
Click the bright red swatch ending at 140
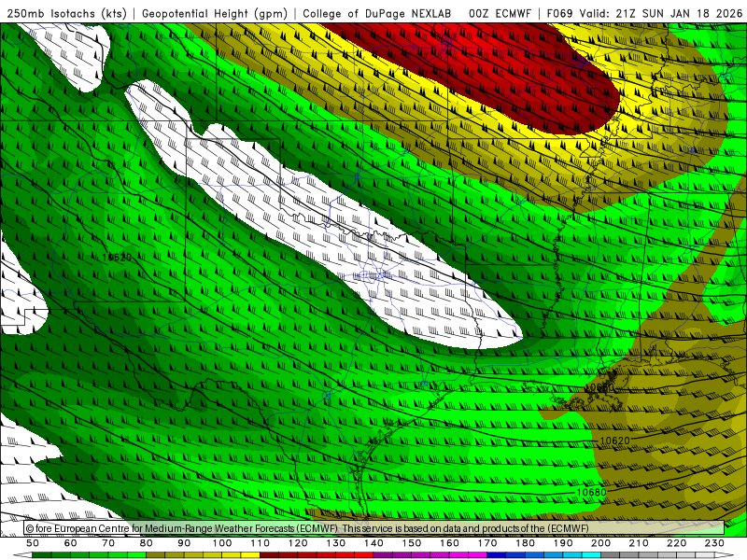[364, 554]
